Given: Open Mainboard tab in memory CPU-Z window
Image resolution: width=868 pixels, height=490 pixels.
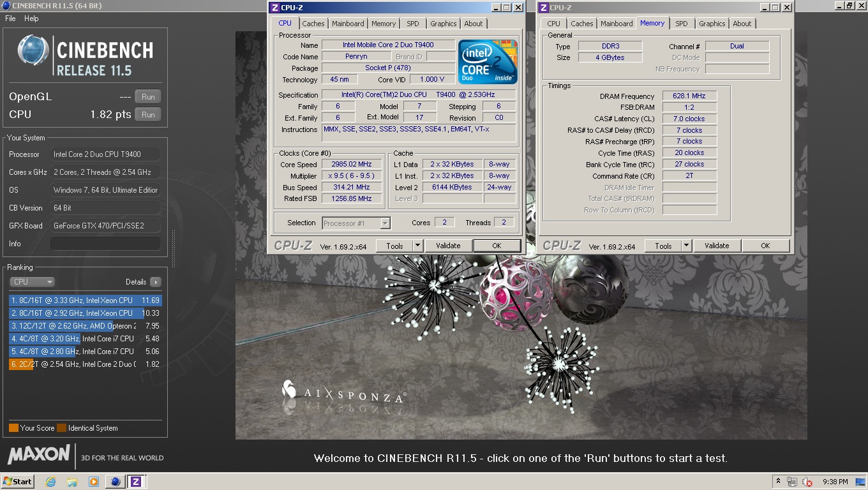Looking at the screenshot, I should (x=617, y=24).
